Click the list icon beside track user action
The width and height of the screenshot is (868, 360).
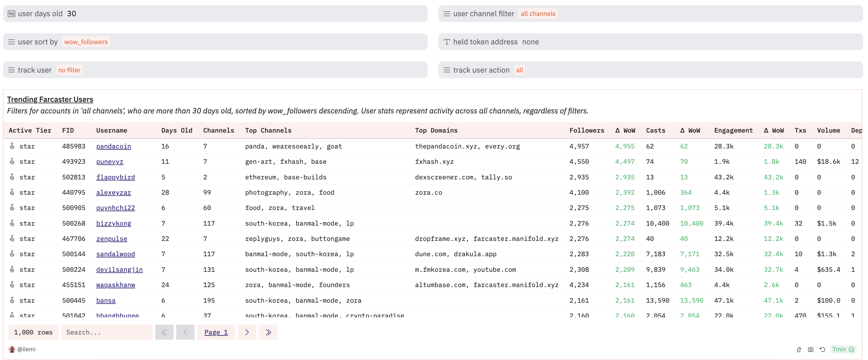click(x=447, y=70)
